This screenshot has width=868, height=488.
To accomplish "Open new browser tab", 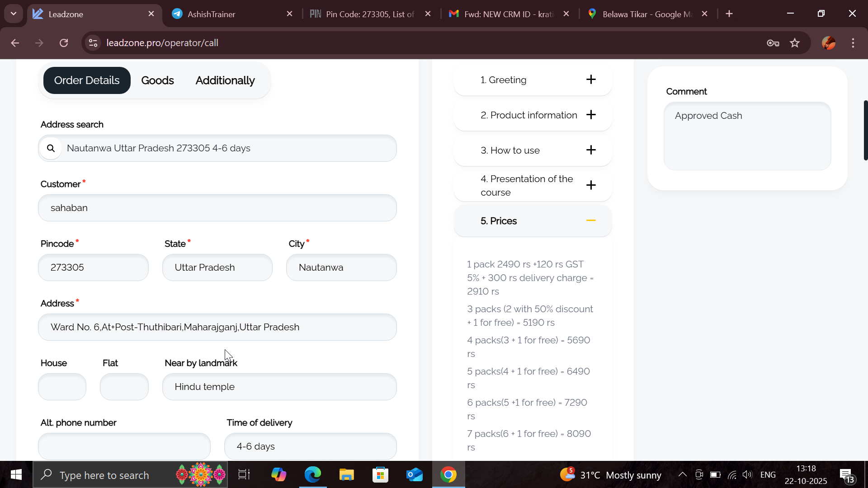I will click(x=729, y=14).
